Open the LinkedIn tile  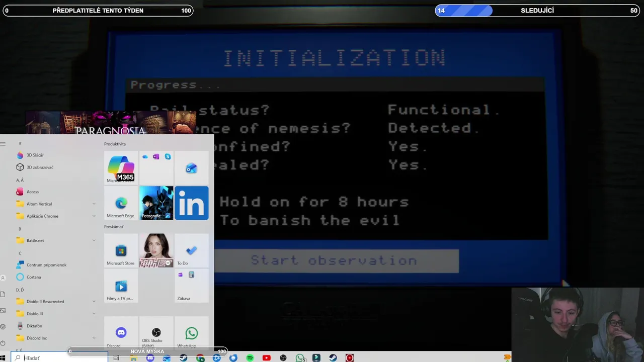(x=191, y=203)
